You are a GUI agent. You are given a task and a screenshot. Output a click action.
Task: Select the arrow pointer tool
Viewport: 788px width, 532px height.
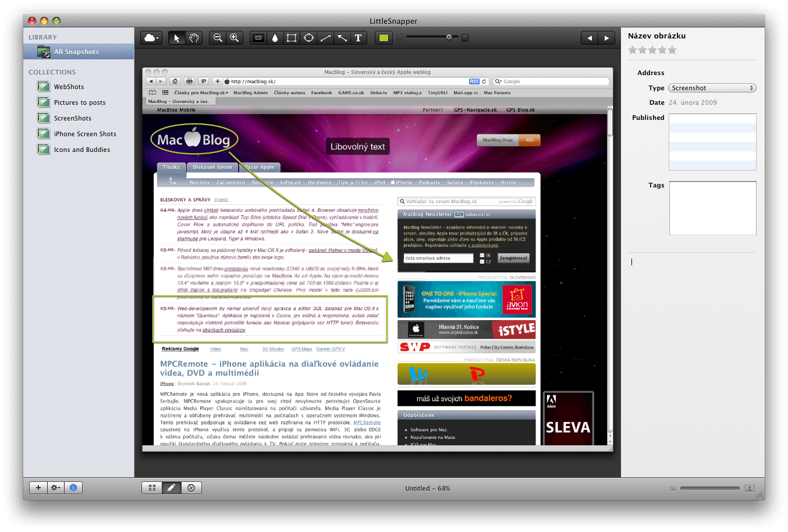click(x=176, y=38)
